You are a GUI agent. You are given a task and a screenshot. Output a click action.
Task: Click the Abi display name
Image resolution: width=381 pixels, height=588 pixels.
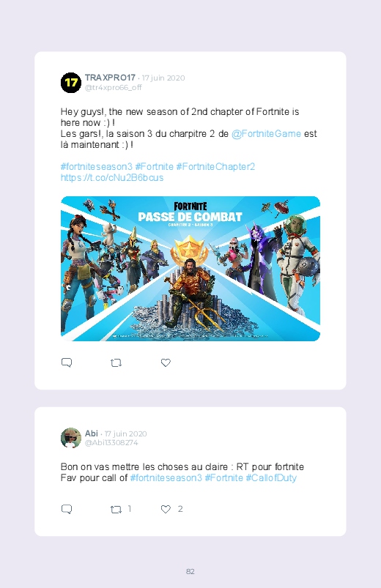91,433
